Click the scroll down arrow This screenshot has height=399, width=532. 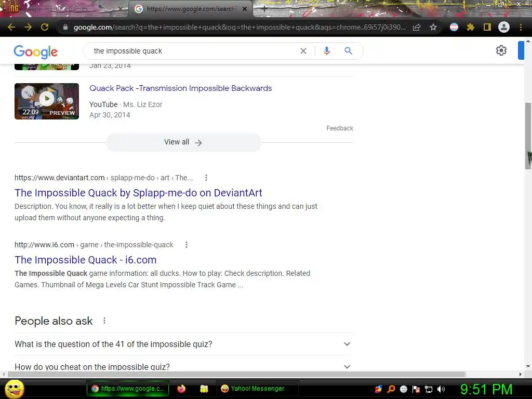click(528, 366)
